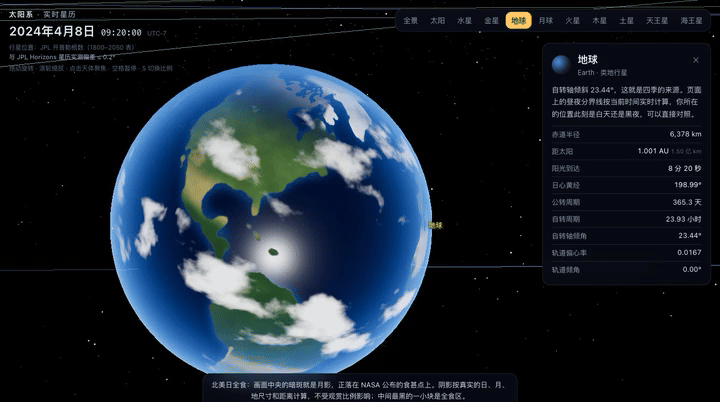Click the 日心黄经 198.99° row

626,185
